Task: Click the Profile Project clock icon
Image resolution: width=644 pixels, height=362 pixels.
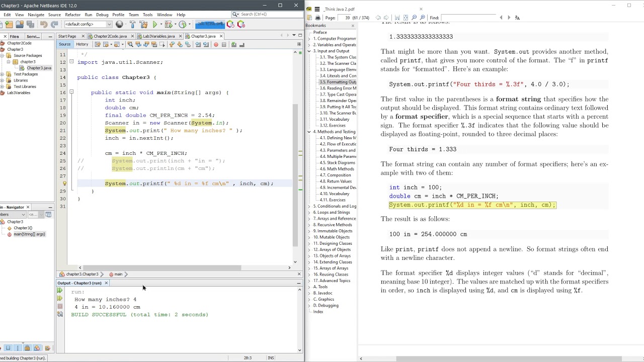Action: [x=182, y=24]
